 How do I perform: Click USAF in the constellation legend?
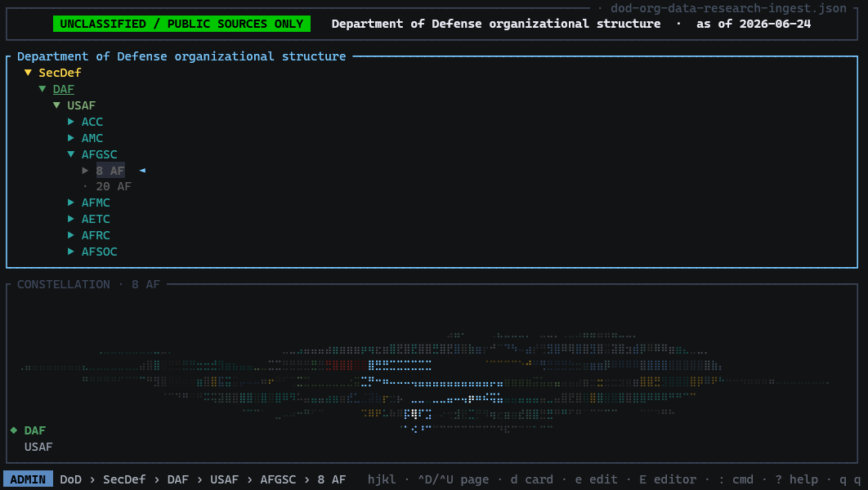(x=38, y=447)
